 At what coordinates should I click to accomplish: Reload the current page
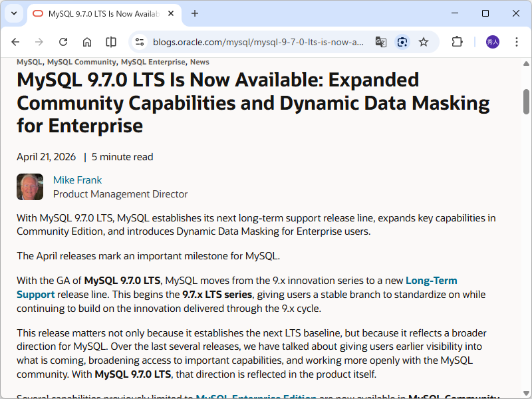coord(63,42)
